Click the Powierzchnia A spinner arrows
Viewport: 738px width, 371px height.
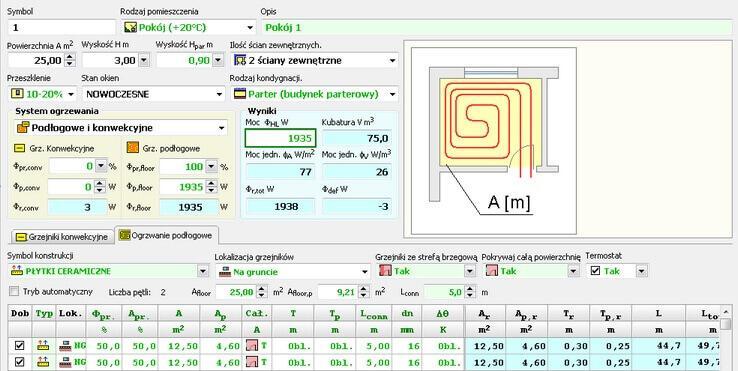pyautogui.click(x=70, y=60)
